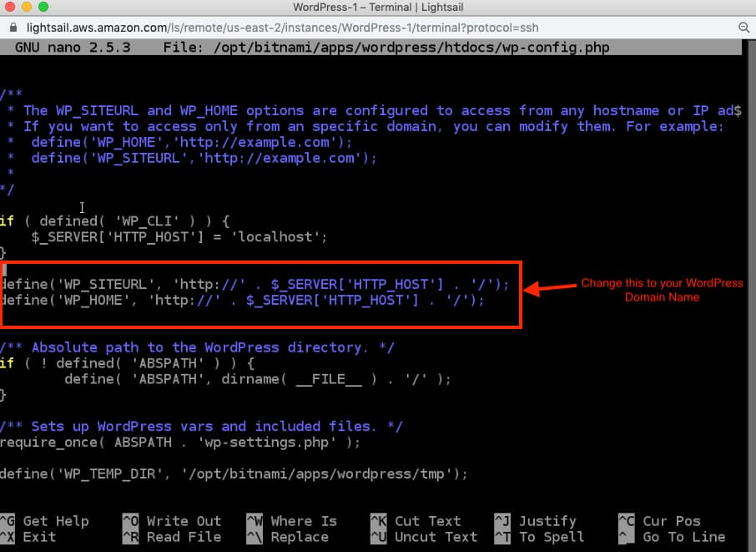This screenshot has width=756, height=552.
Task: Click the green maximize window button
Action: pyautogui.click(x=43, y=7)
